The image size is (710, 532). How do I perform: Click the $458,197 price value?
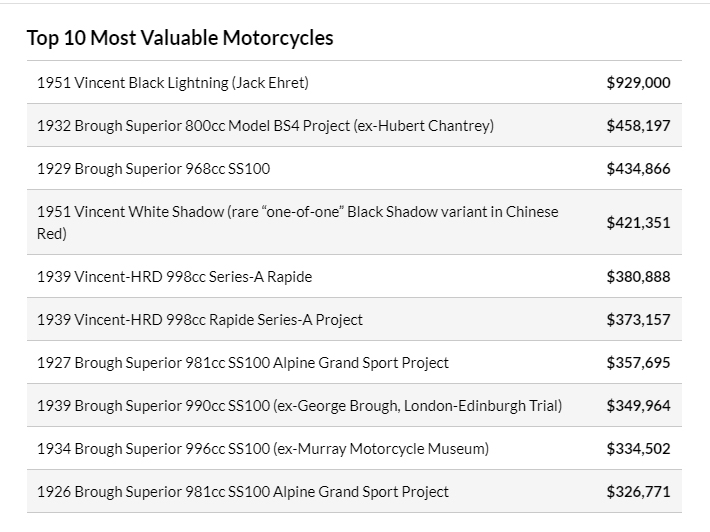click(x=638, y=125)
